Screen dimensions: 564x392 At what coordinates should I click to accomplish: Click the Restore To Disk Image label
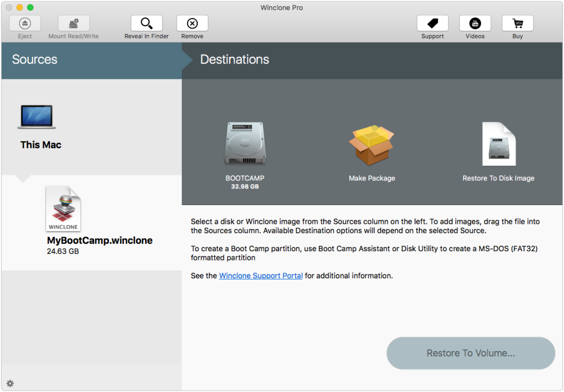(x=498, y=178)
